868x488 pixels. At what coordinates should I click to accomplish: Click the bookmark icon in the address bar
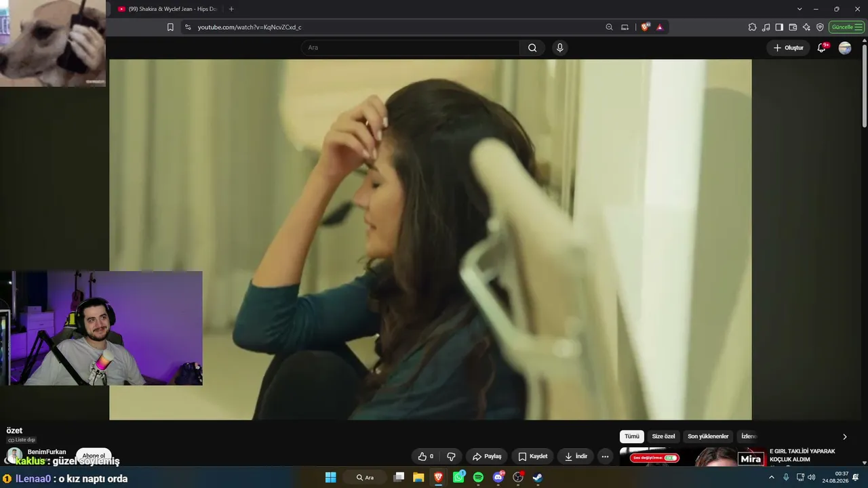pyautogui.click(x=170, y=27)
